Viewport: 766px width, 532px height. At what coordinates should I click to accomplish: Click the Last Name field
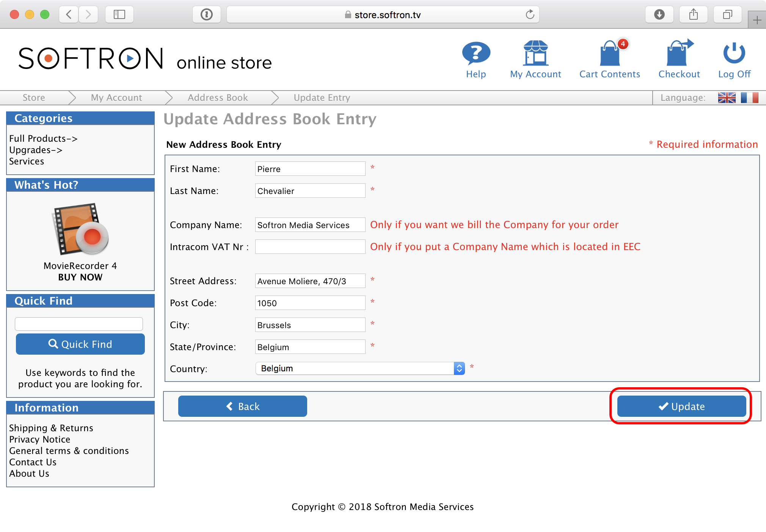[x=310, y=191]
